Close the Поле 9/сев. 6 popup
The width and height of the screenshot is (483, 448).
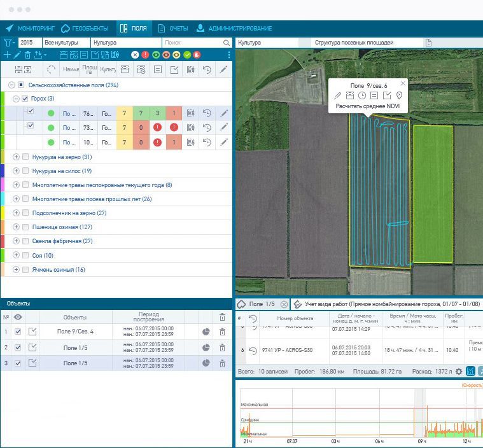point(402,83)
